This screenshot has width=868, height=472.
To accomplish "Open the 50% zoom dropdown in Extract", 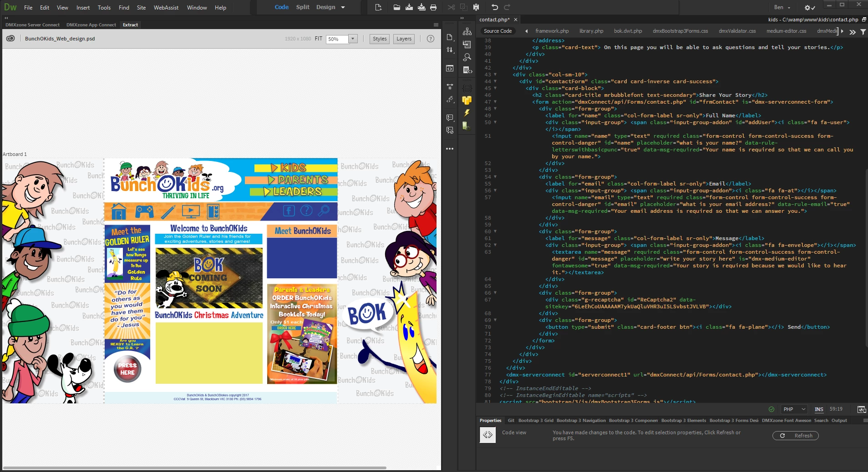I will click(353, 39).
